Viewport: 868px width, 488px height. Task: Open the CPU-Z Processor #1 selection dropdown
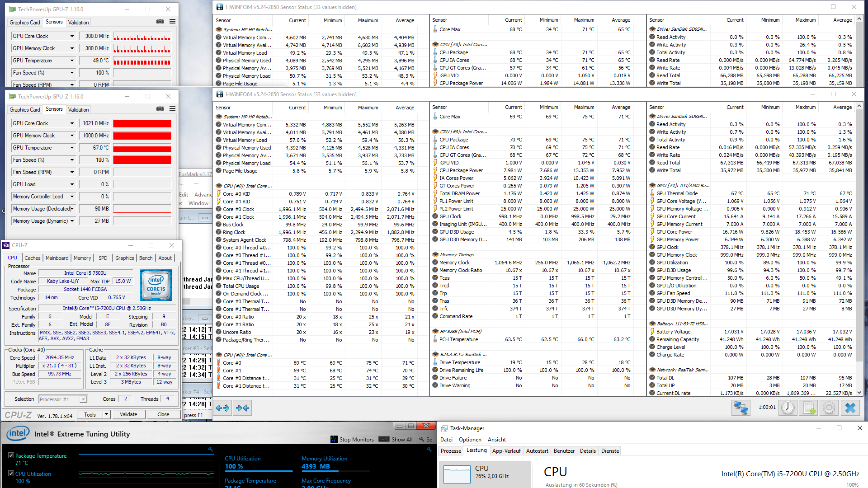tap(83, 399)
